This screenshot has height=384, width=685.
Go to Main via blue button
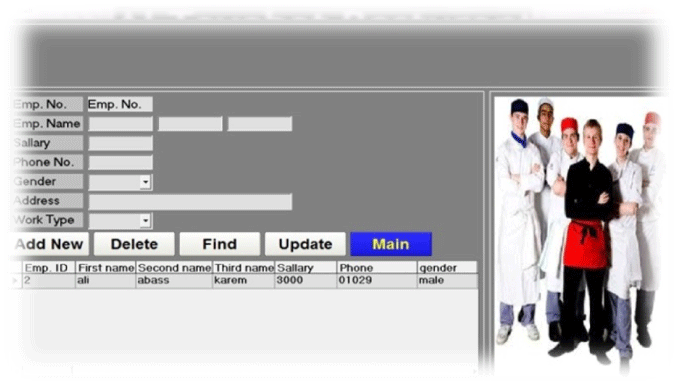[x=391, y=244]
